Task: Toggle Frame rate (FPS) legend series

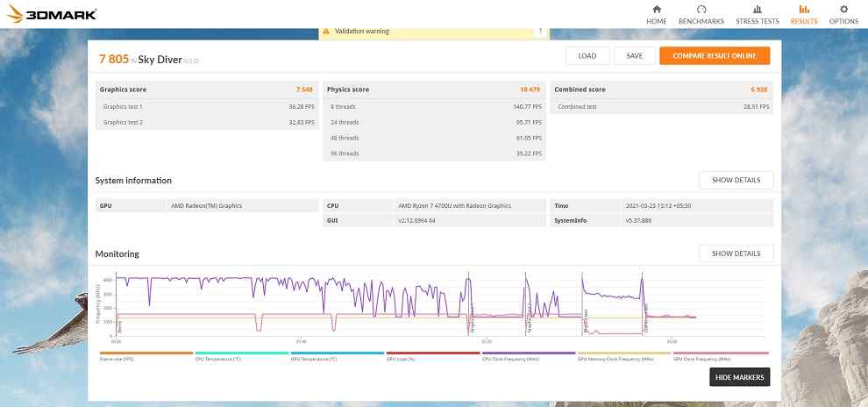Action: [x=146, y=357]
